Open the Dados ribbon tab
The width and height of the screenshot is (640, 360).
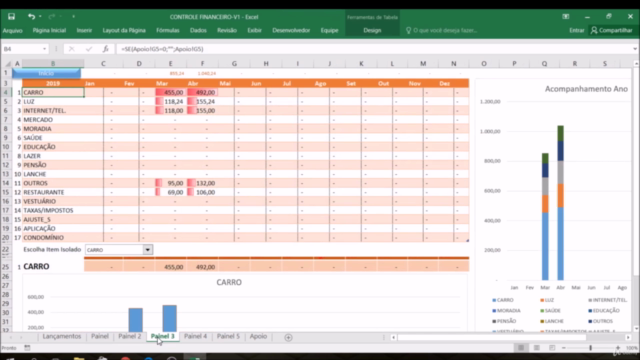coord(198,30)
